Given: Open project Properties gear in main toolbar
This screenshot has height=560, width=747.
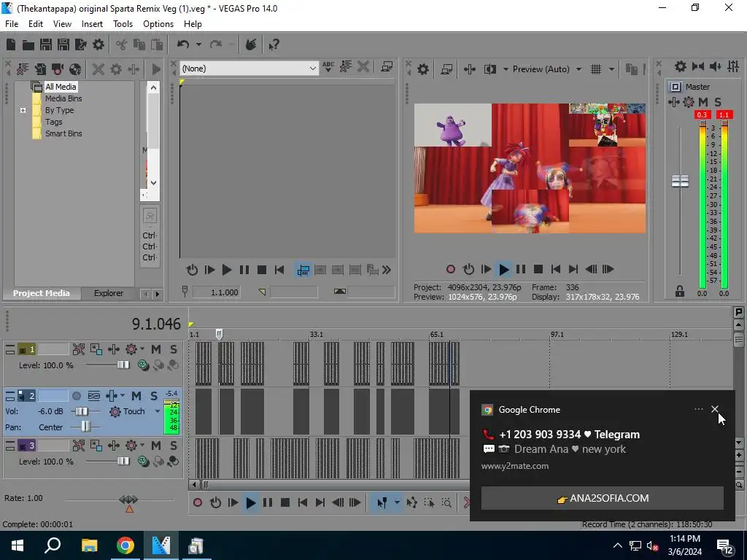Looking at the screenshot, I should [x=98, y=44].
